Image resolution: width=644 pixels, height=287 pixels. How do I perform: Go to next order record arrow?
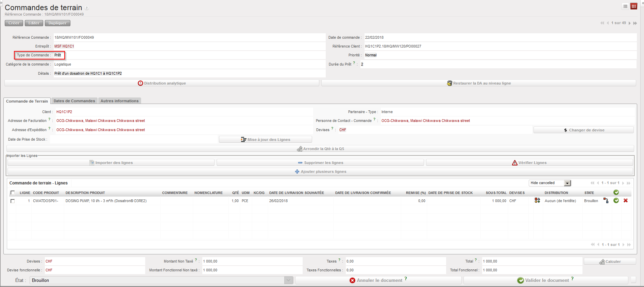[x=630, y=23]
